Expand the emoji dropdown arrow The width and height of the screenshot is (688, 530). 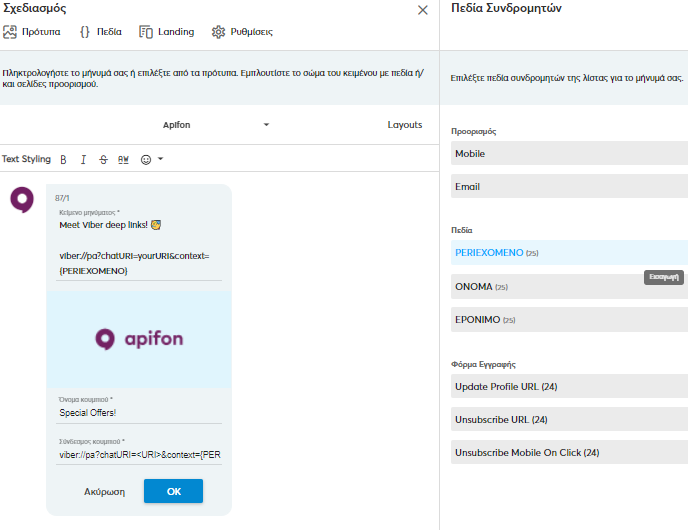161,159
